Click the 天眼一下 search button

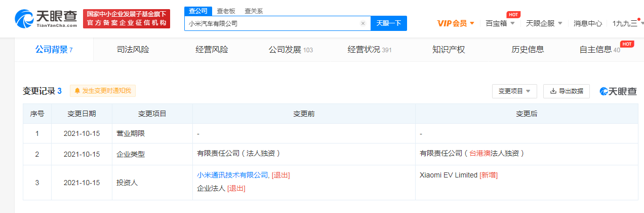point(388,23)
